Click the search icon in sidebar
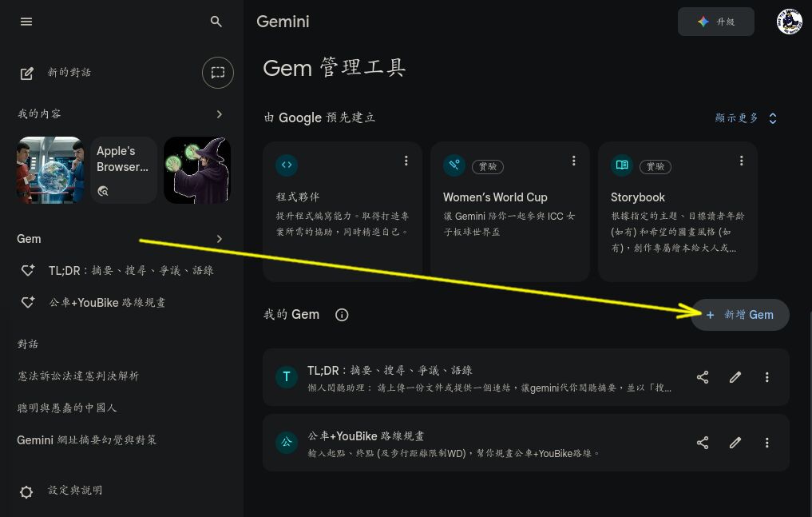Screen dimensions: 812x517 (x=216, y=22)
